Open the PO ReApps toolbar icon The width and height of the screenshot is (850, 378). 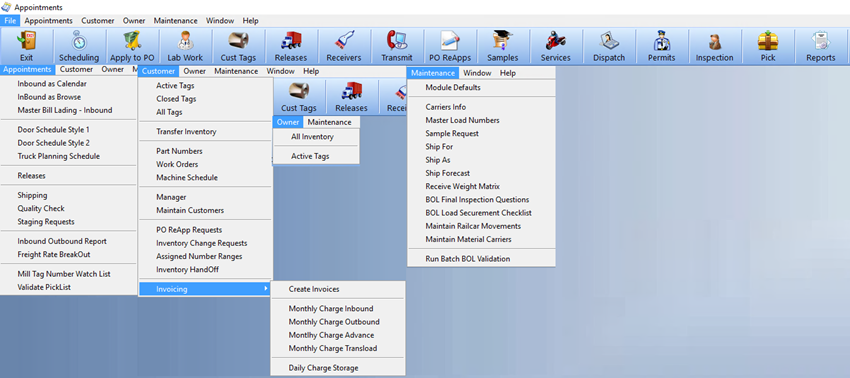tap(450, 46)
